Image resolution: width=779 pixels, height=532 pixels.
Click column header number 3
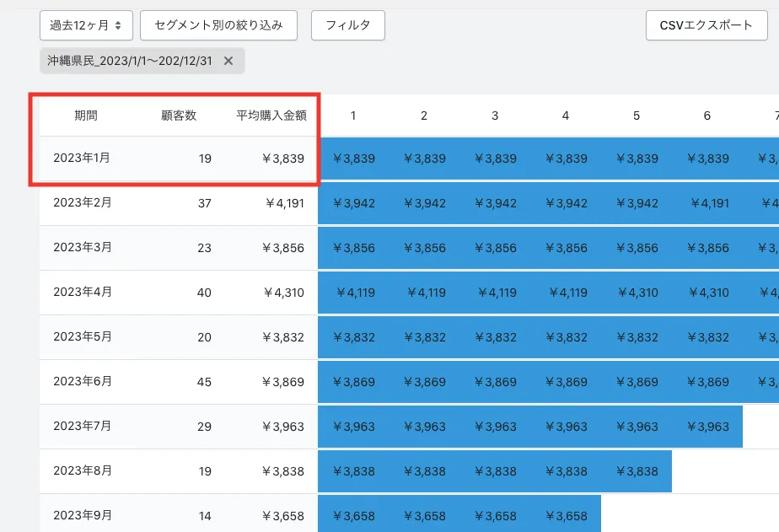click(495, 116)
